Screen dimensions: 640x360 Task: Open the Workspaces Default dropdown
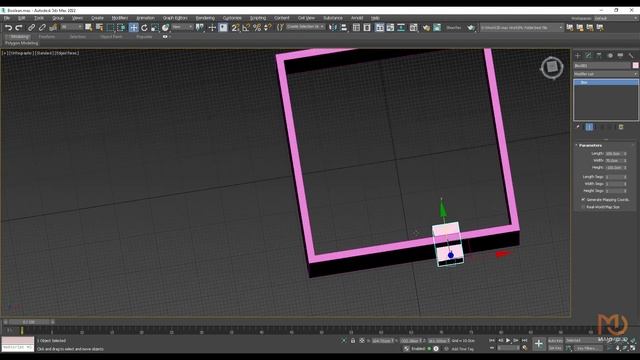point(616,18)
